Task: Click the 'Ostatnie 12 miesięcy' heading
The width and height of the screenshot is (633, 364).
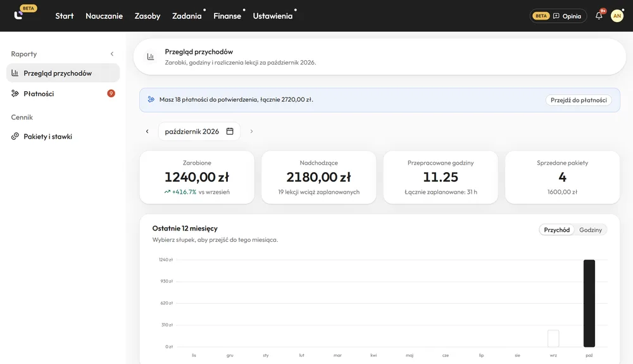Action: coord(185,229)
